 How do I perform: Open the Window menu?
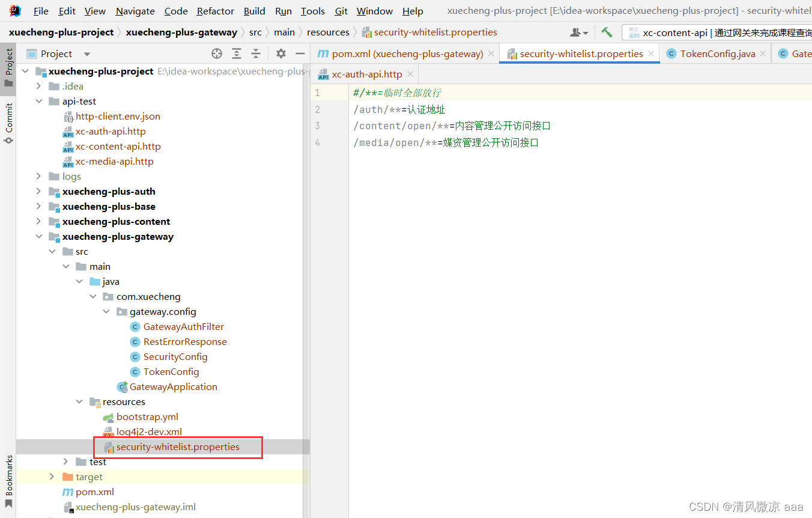coord(375,11)
